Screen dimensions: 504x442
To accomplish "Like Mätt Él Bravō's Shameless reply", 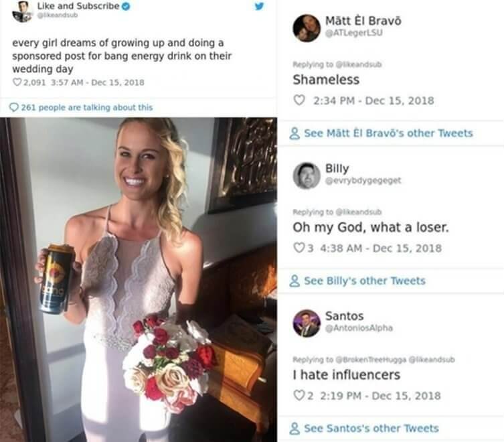I will [299, 100].
